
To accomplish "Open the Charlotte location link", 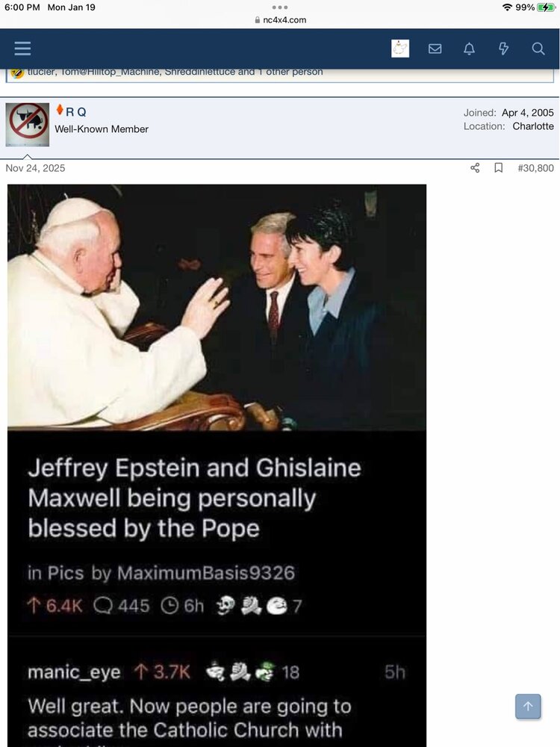I will coord(533,126).
